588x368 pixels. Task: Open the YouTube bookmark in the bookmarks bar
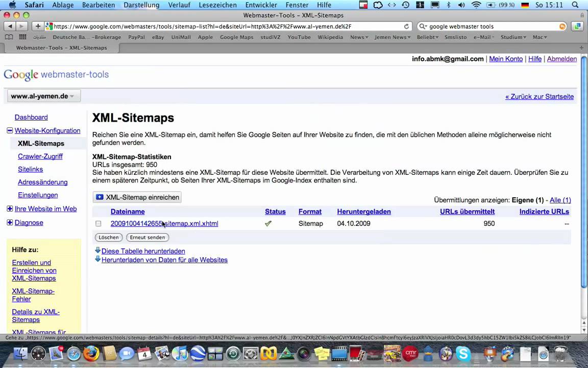[x=299, y=37]
